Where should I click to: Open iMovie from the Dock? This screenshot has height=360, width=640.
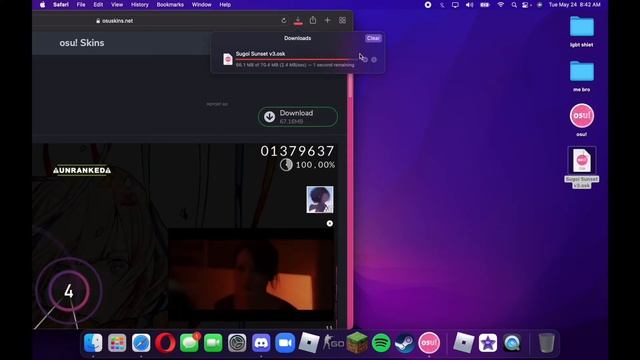pos(488,343)
